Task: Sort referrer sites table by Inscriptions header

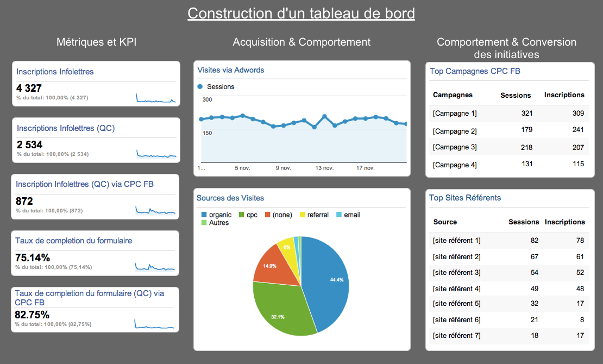Action: click(565, 222)
